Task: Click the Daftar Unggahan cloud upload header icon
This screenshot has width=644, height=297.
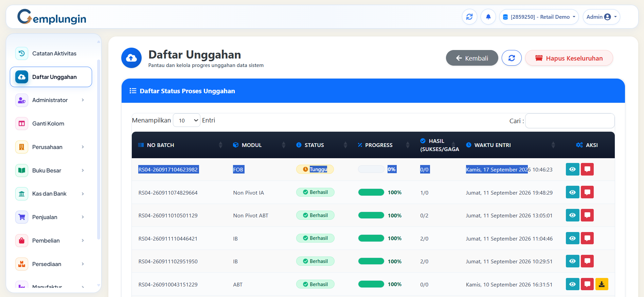Action: (x=131, y=58)
